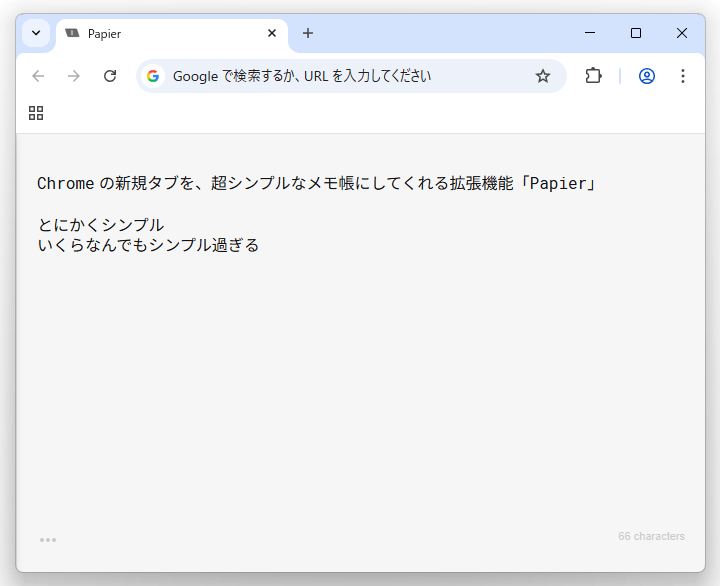This screenshot has width=720, height=586.
Task: Open the tab search dropdown chevron
Action: (36, 33)
